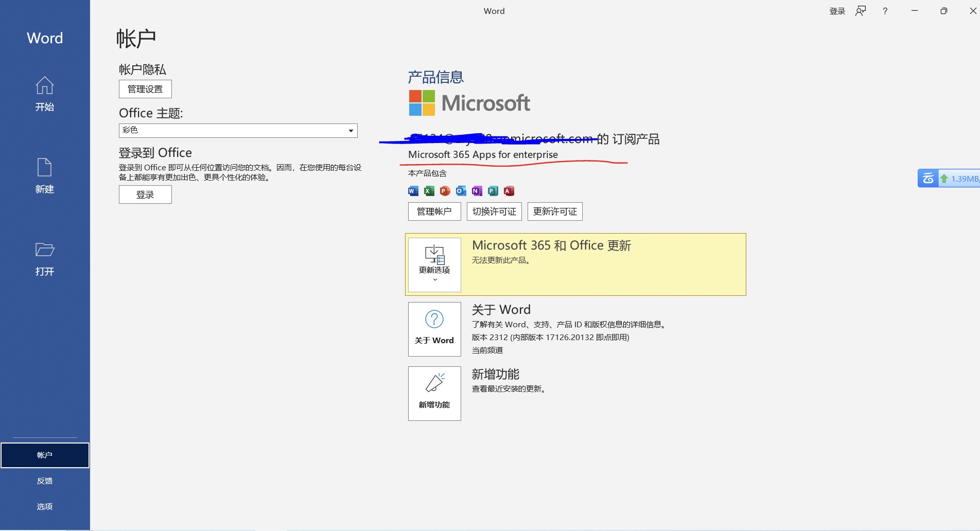Click the OneNote app icon
Screen dimensions: 980x531
[477, 191]
